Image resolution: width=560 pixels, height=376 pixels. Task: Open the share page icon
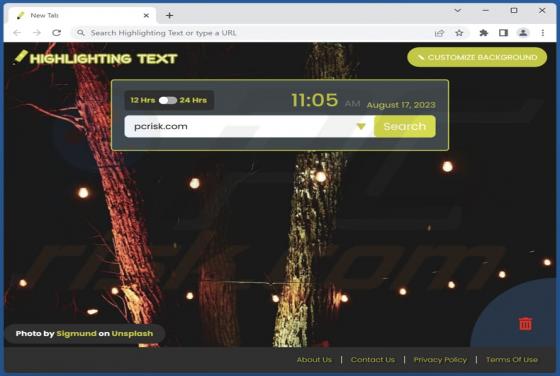coord(439,33)
